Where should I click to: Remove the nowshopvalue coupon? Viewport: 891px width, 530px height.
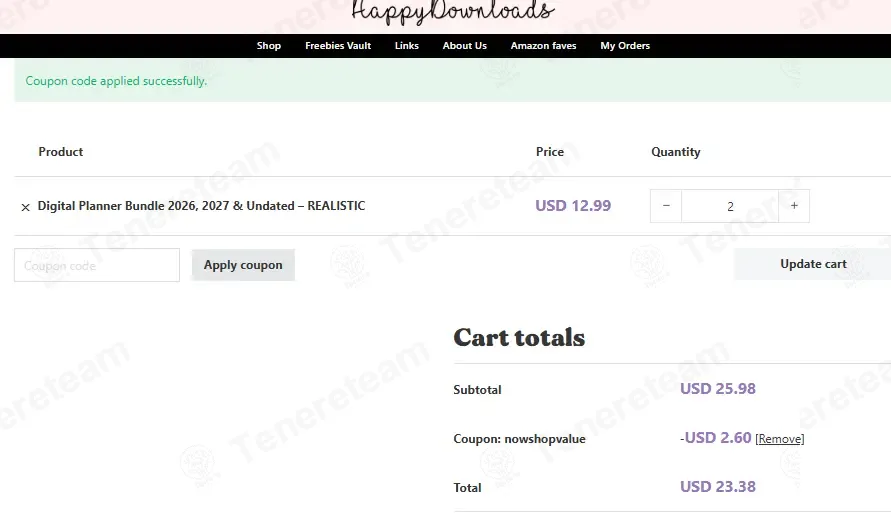click(x=780, y=439)
